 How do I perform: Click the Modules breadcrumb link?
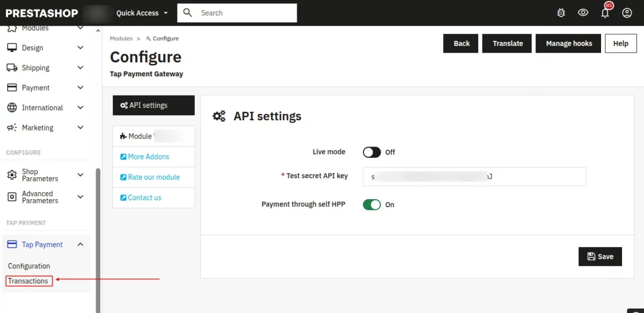point(121,39)
